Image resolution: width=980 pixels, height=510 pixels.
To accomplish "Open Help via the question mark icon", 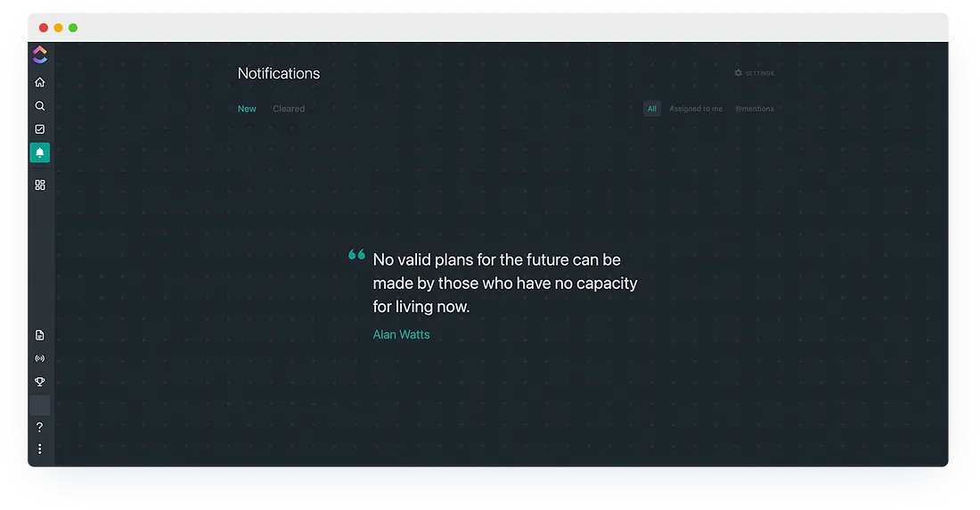I will point(39,428).
